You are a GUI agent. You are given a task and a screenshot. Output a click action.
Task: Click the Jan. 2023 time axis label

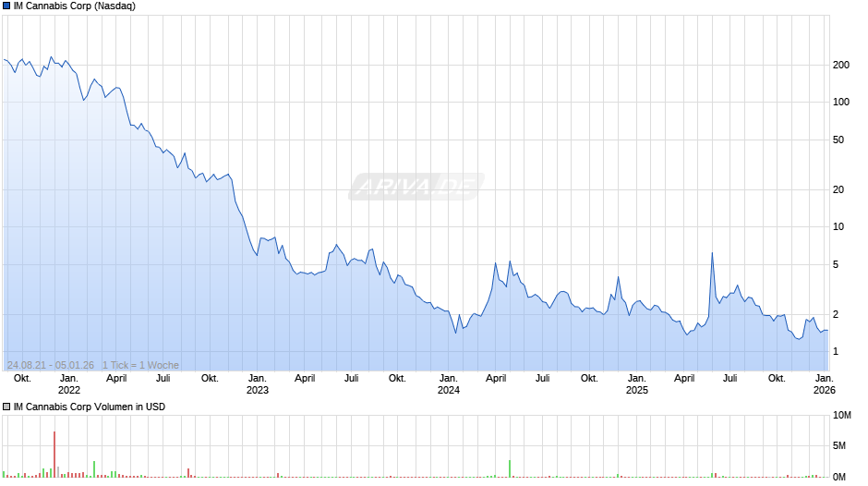258,384
